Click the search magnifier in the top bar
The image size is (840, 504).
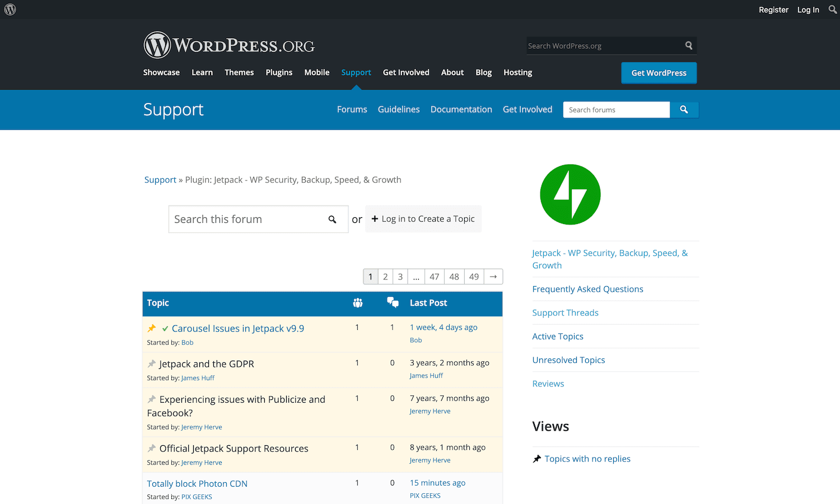tap(832, 9)
